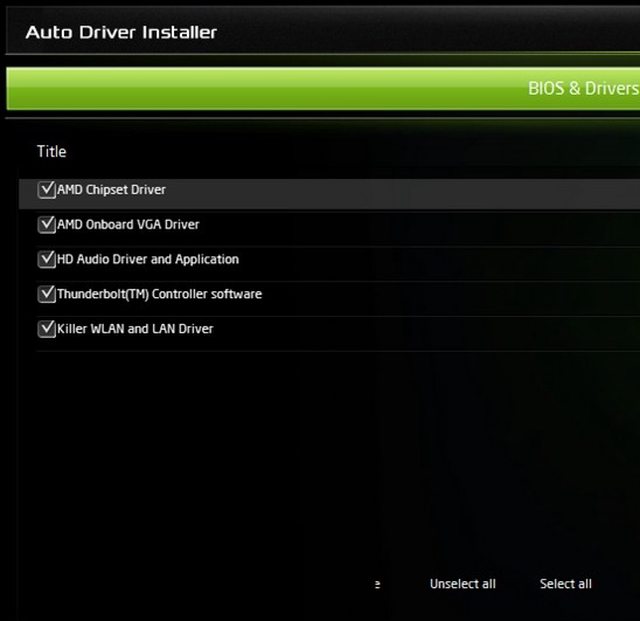Select the AMD Chipset Driver row label
This screenshot has height=621, width=640.
(111, 190)
